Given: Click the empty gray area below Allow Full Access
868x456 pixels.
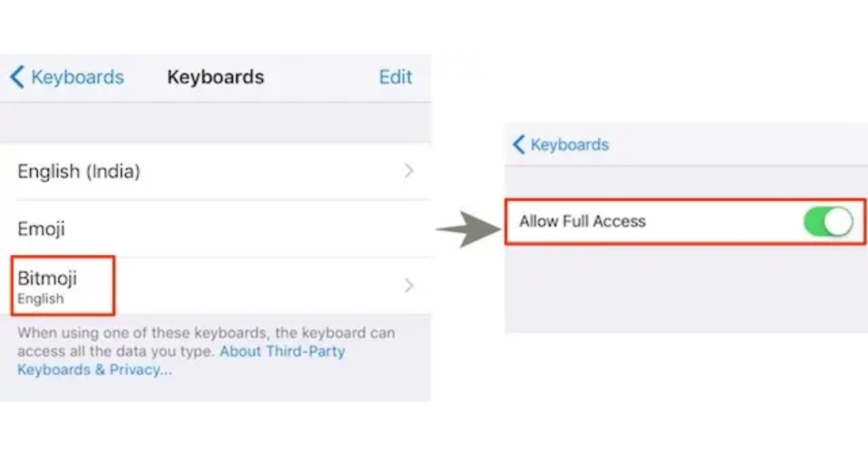Looking at the screenshot, I should 684,290.
